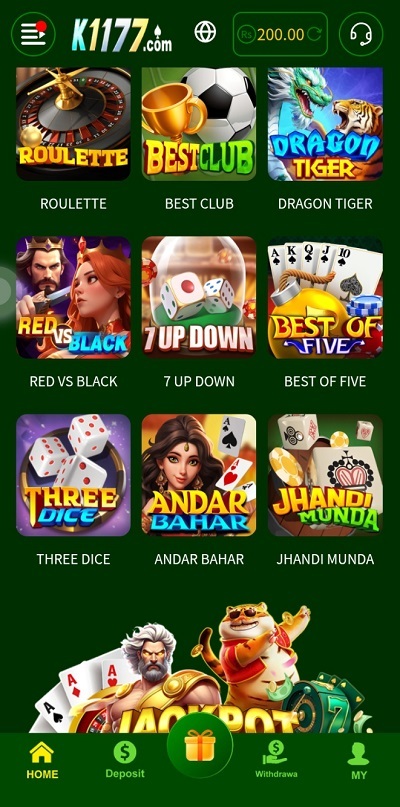
Task: Open customer support headset icon
Action: pos(361,34)
